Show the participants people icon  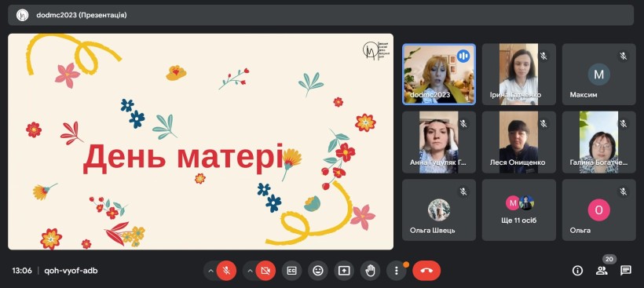602,271
